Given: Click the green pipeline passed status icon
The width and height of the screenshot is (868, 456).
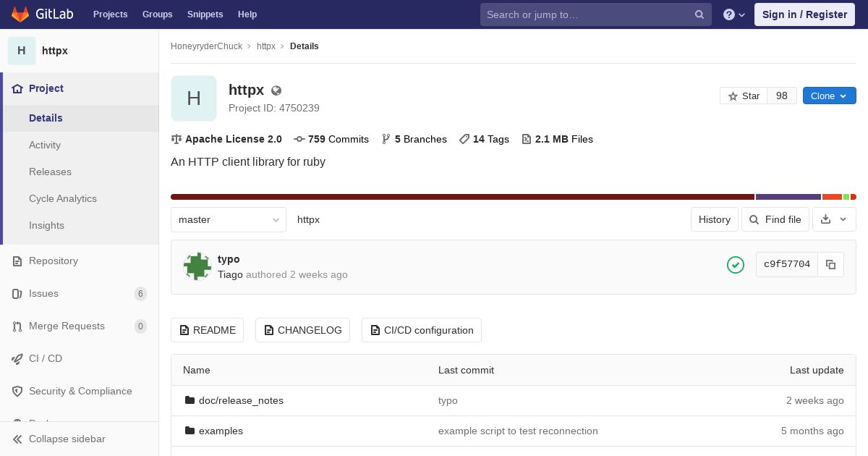Looking at the screenshot, I should point(736,265).
